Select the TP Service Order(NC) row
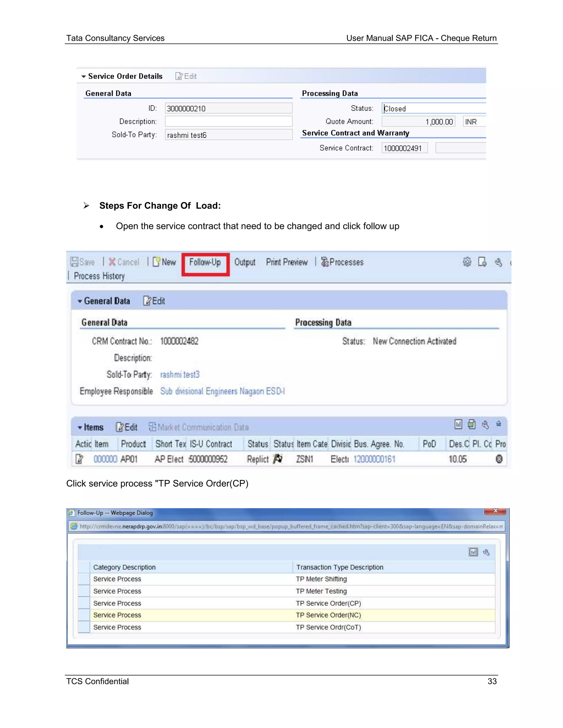 [x=286, y=615]
